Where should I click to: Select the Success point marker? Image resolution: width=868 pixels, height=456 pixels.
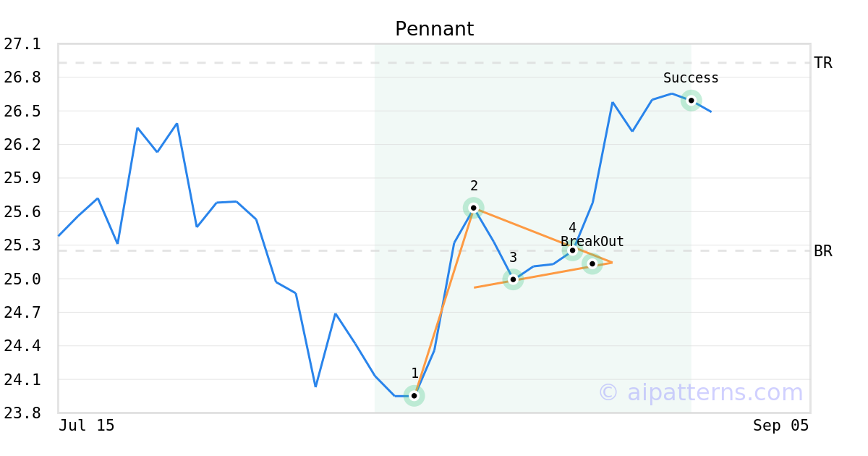(x=691, y=101)
